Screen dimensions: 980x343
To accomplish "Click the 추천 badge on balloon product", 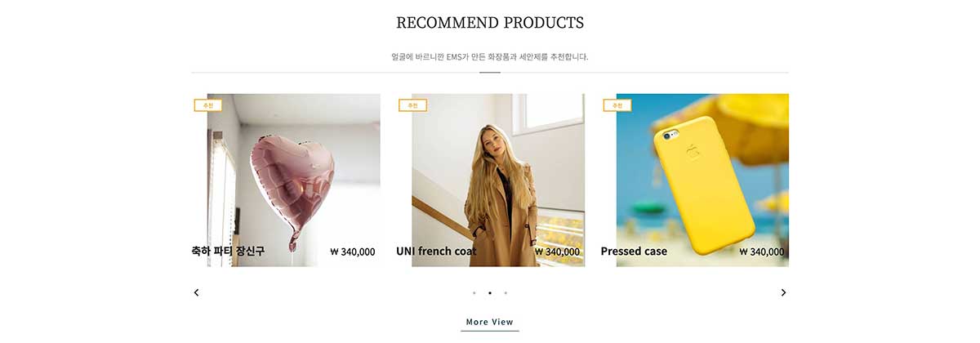I will click(207, 105).
